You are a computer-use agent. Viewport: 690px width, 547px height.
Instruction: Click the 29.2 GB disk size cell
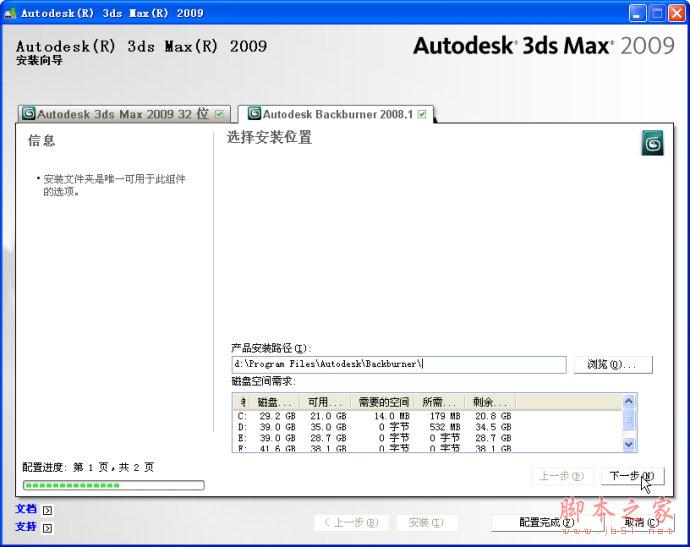[x=277, y=416]
